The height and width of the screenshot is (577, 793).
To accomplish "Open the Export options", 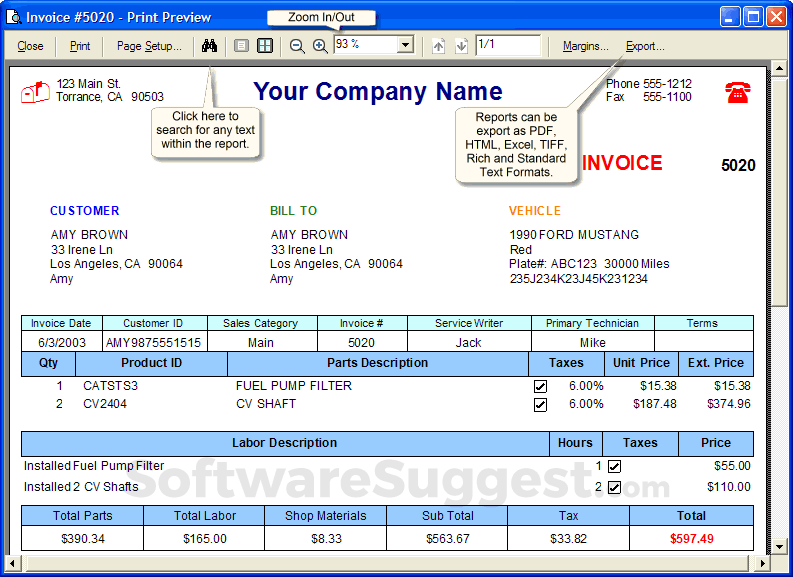I will 645,46.
